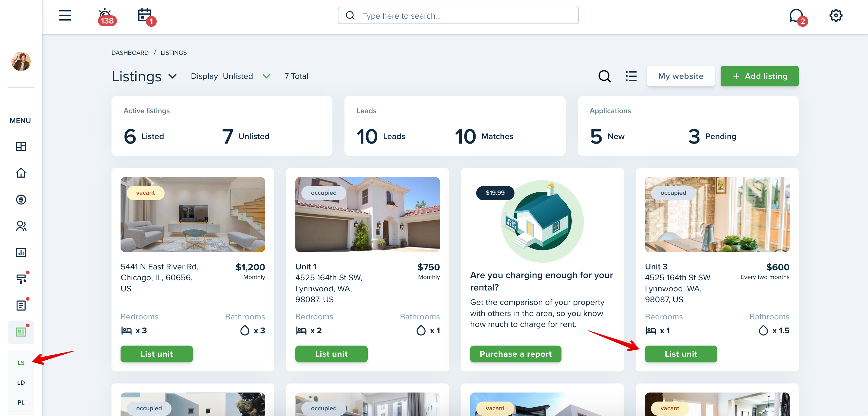This screenshot has width=868, height=416.
Task: Open chat messages icon with 2 badge
Action: [797, 17]
